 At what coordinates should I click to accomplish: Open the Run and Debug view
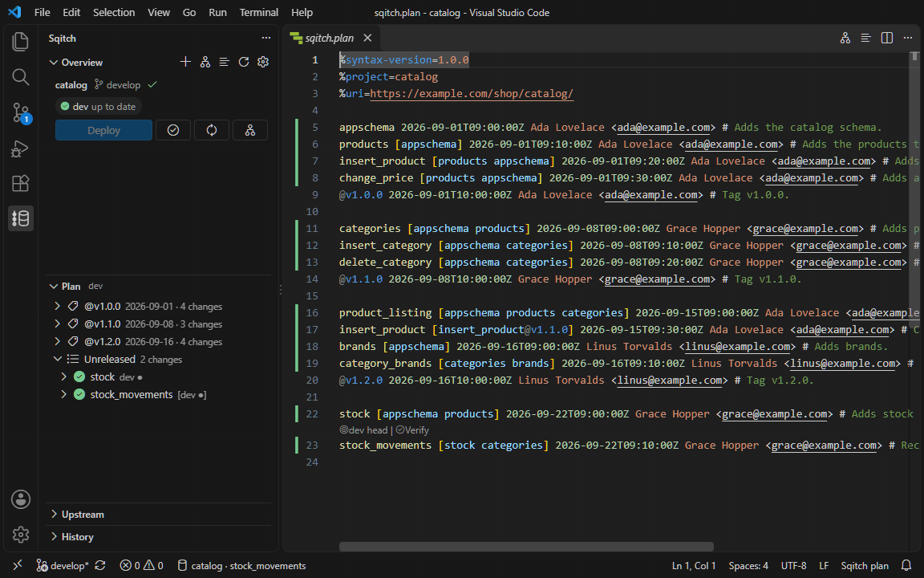click(x=21, y=148)
